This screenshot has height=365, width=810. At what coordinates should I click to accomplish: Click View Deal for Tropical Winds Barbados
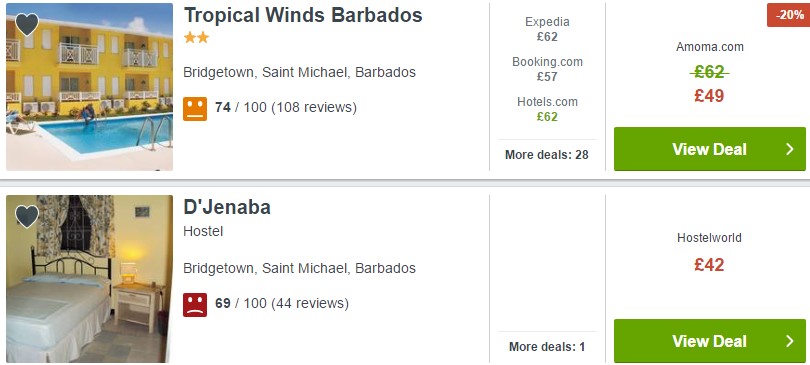(709, 149)
